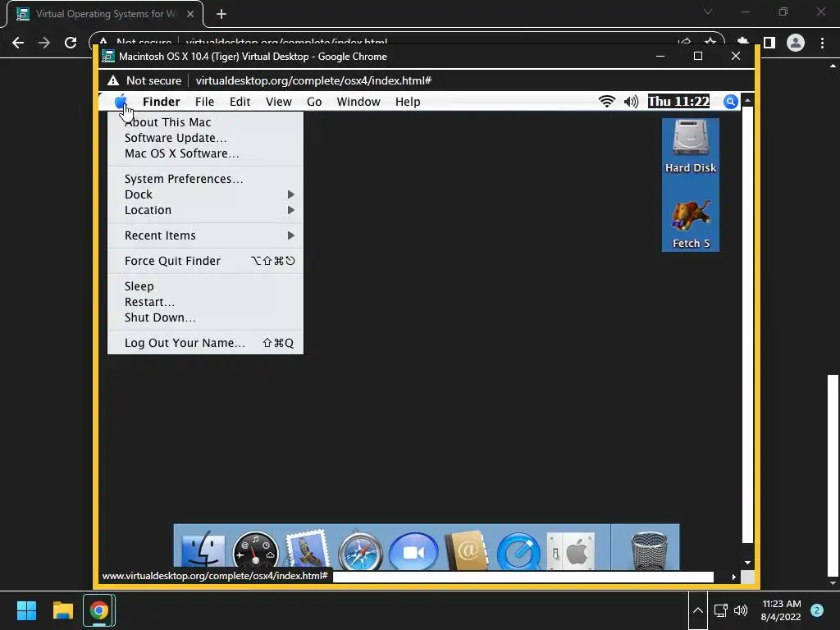Show hidden tray icons chevron
Viewport: 840px width, 630px height.
click(x=697, y=610)
